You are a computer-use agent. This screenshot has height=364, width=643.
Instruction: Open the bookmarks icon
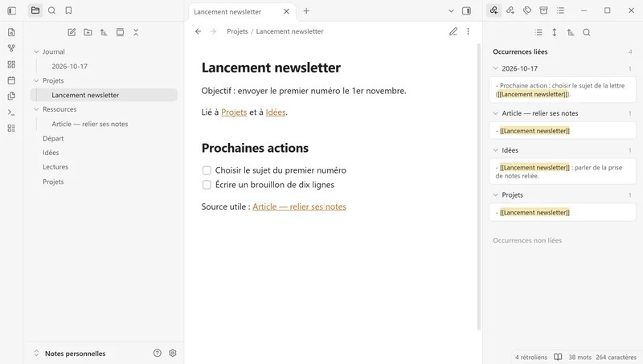click(x=68, y=10)
